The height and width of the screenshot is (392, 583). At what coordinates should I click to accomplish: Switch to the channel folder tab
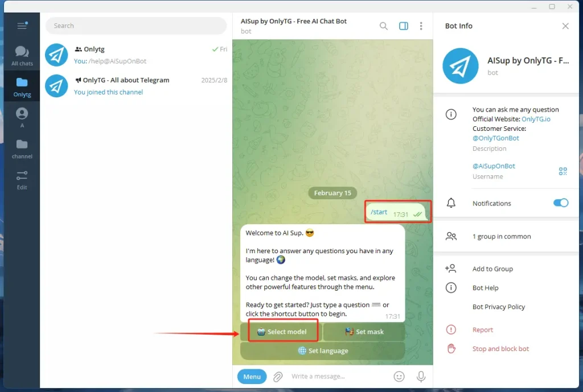point(22,148)
